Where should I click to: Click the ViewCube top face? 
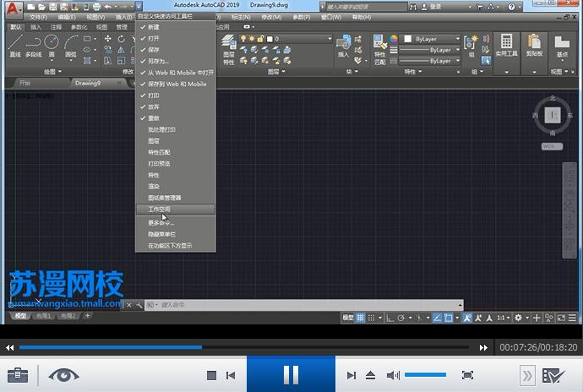point(553,115)
